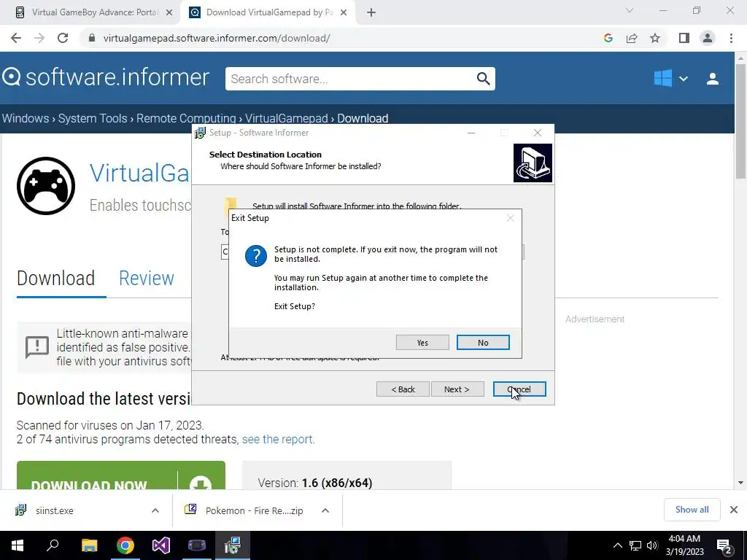Click Cancel in the Setup wizard
The width and height of the screenshot is (747, 560).
[519, 389]
